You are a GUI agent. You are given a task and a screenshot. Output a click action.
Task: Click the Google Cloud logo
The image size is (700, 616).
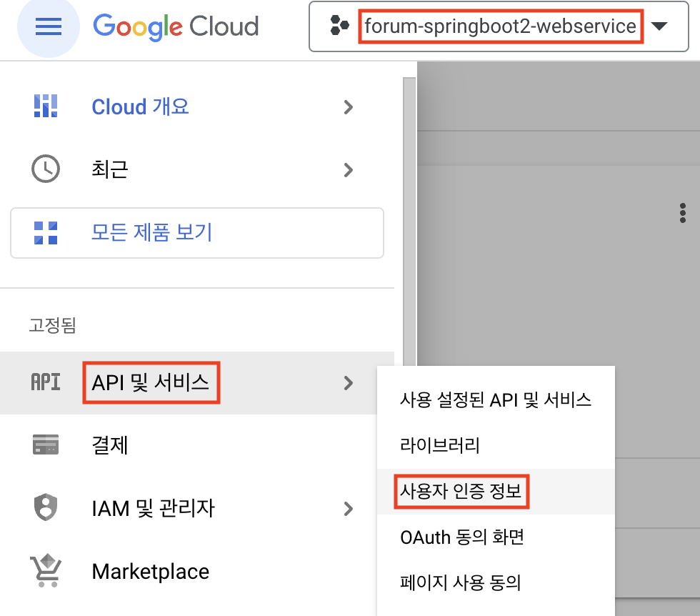[176, 26]
